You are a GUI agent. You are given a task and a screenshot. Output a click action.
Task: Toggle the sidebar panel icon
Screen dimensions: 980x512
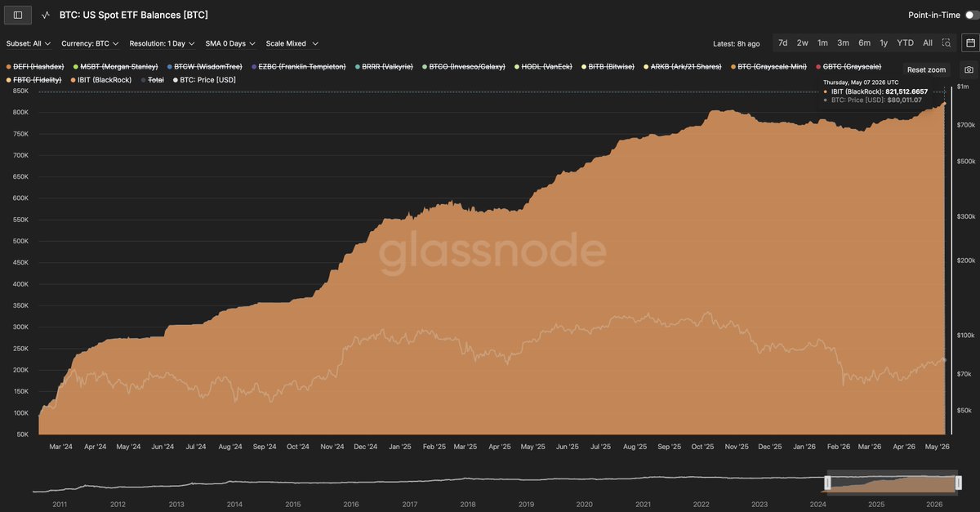(x=19, y=15)
